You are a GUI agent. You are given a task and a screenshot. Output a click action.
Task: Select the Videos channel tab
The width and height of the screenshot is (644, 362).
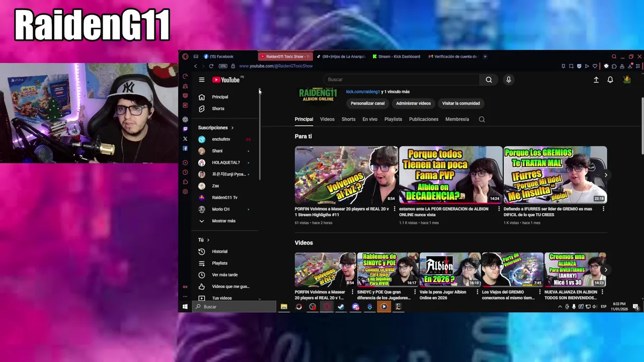tap(327, 119)
